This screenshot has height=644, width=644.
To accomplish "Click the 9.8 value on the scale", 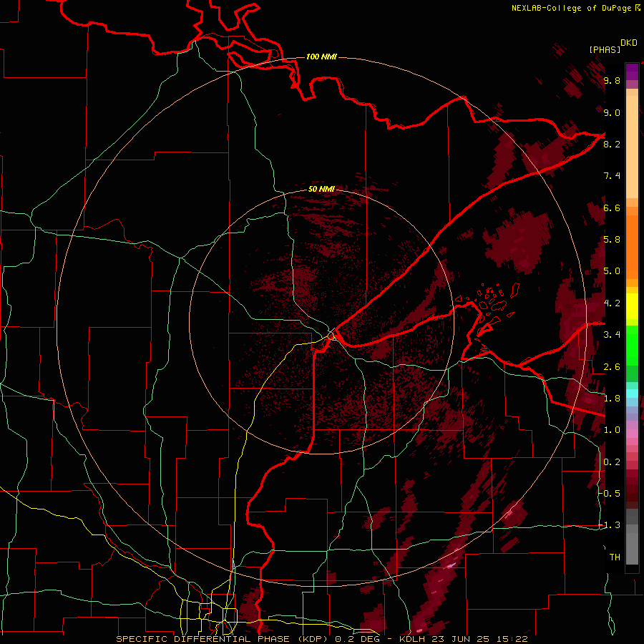I will pyautogui.click(x=612, y=80).
